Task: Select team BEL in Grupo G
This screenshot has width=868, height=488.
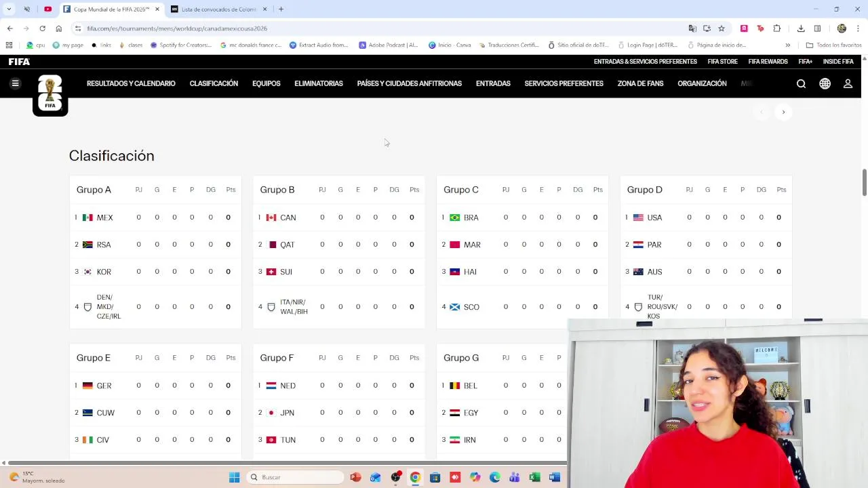Action: click(x=471, y=386)
